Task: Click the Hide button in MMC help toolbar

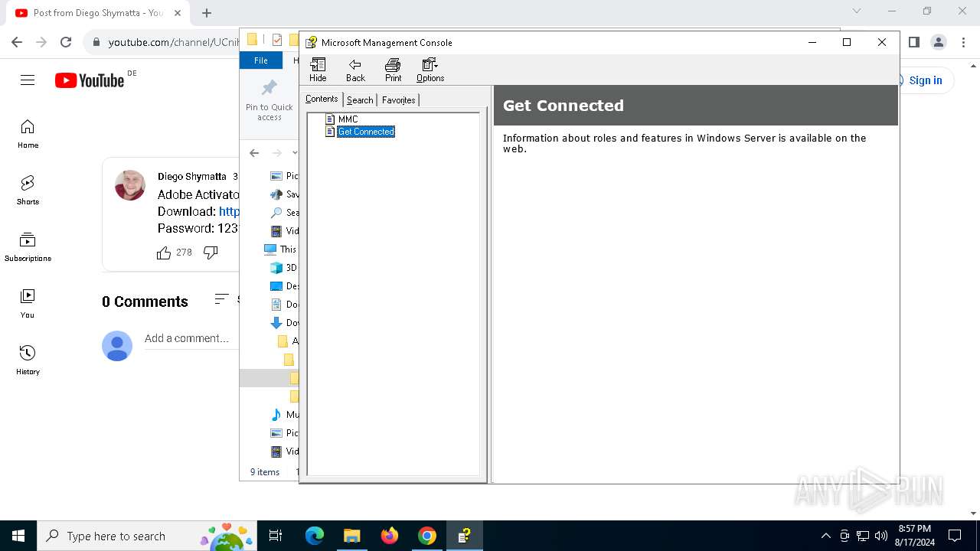Action: pos(318,70)
